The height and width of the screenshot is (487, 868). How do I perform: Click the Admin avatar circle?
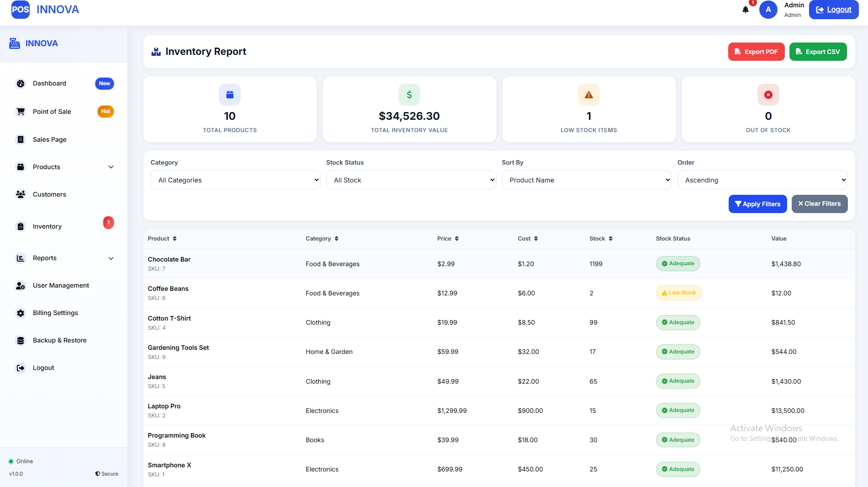tap(768, 10)
